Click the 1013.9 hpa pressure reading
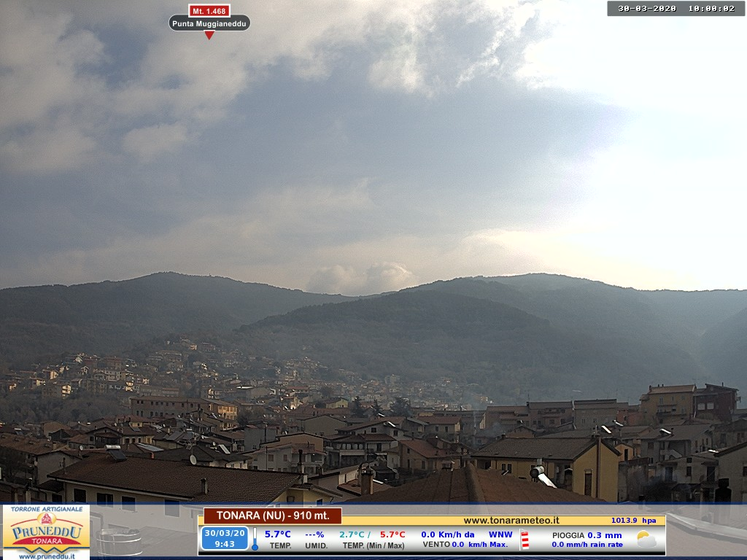The height and width of the screenshot is (560, 747). click(634, 521)
